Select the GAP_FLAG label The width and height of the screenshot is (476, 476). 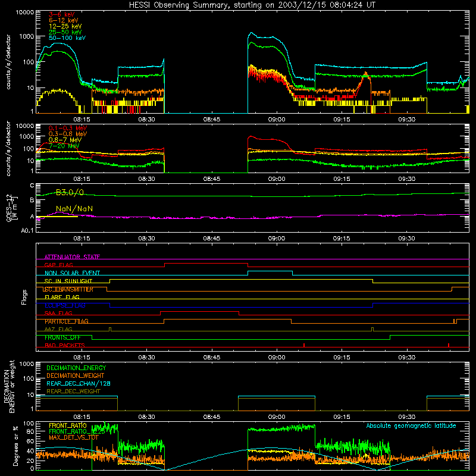point(58,265)
